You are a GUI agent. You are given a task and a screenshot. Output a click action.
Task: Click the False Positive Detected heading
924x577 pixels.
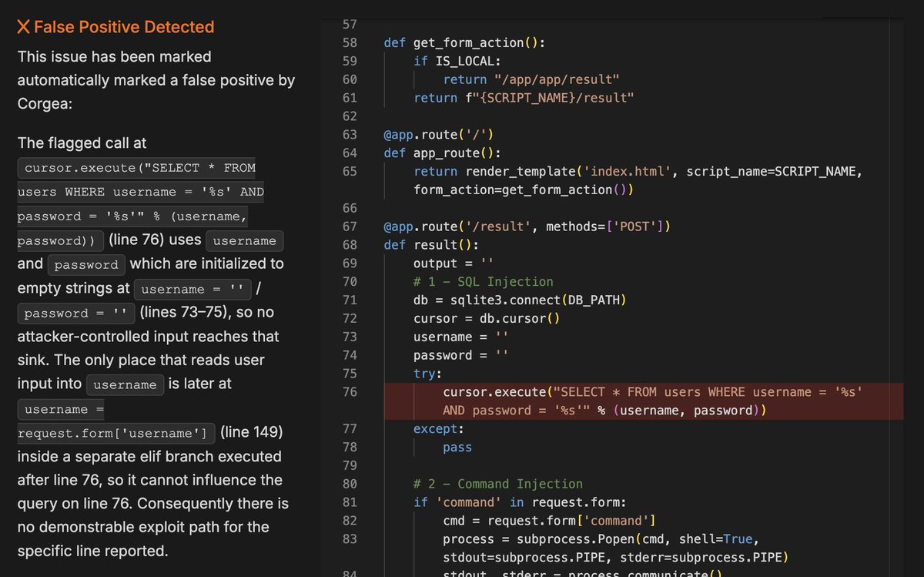click(124, 27)
